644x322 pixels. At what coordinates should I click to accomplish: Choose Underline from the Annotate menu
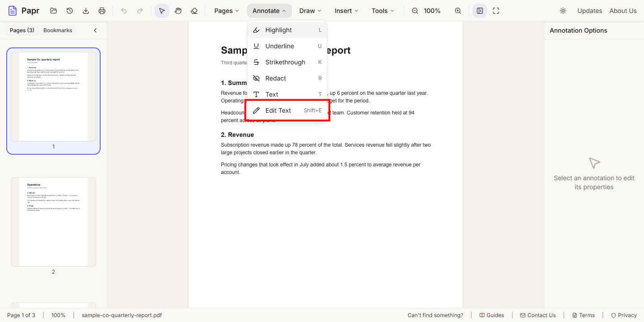[287, 46]
